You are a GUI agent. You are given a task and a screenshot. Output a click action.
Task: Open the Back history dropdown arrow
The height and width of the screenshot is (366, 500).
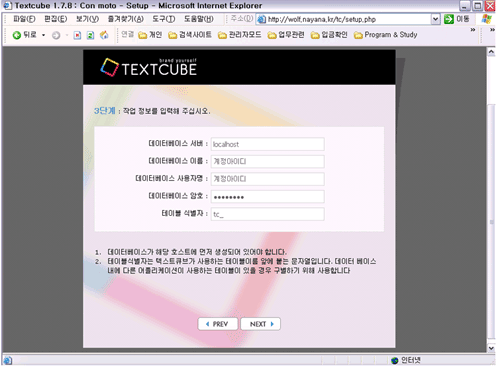pos(43,35)
